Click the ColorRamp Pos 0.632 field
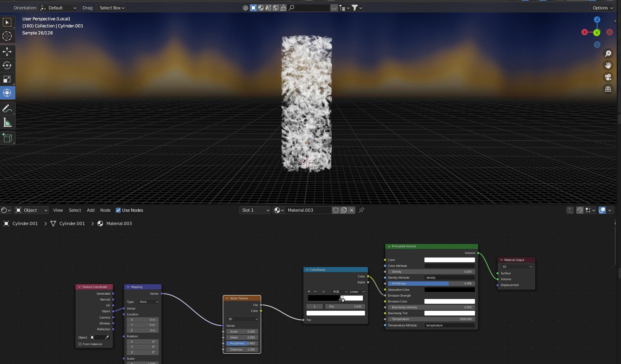Viewport: 621px width, 364px height. tap(345, 306)
